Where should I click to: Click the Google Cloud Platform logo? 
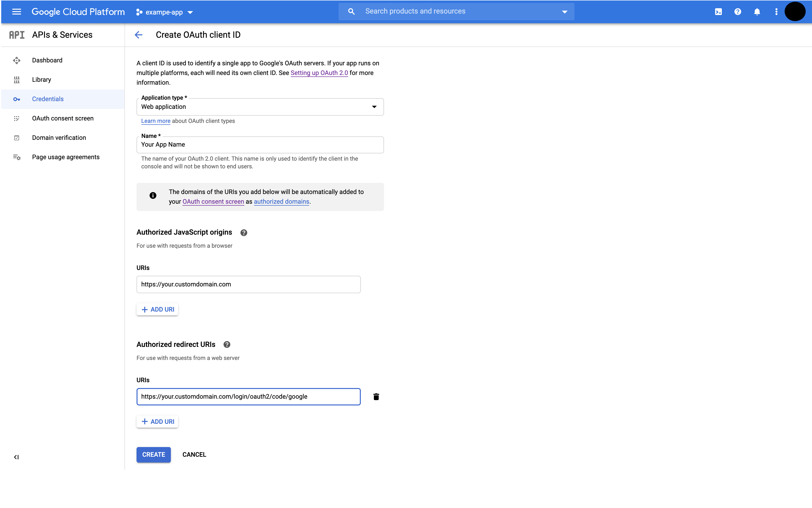(78, 12)
